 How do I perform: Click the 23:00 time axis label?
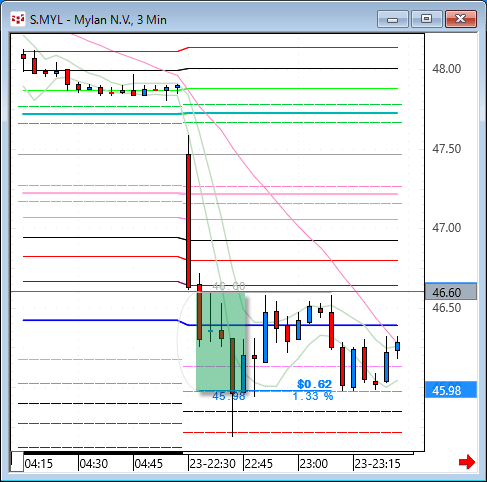[314, 464]
